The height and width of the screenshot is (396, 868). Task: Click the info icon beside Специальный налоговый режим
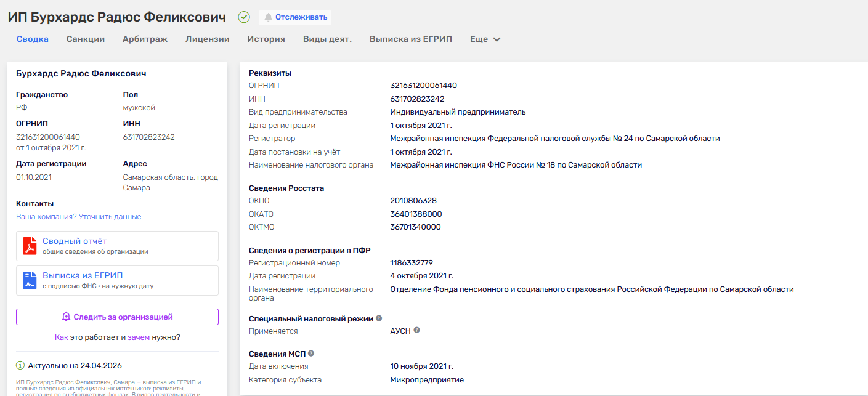[379, 318]
